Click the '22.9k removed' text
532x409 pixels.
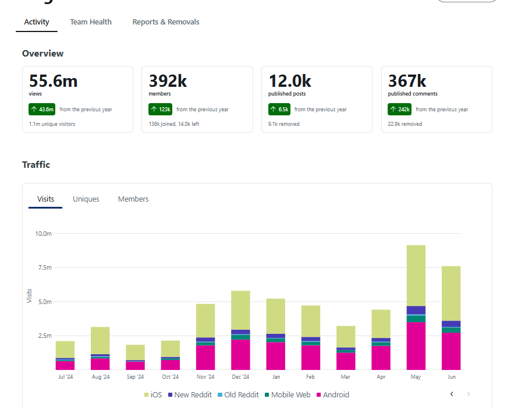(405, 124)
